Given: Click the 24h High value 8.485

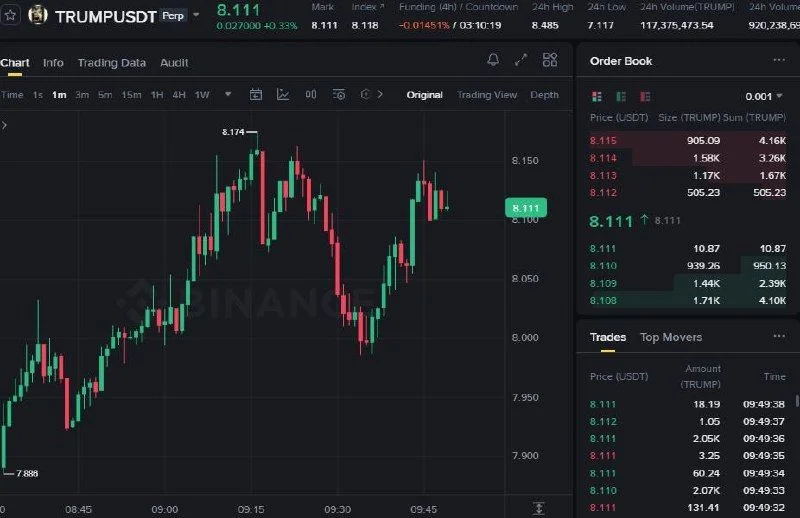Looking at the screenshot, I should (545, 25).
